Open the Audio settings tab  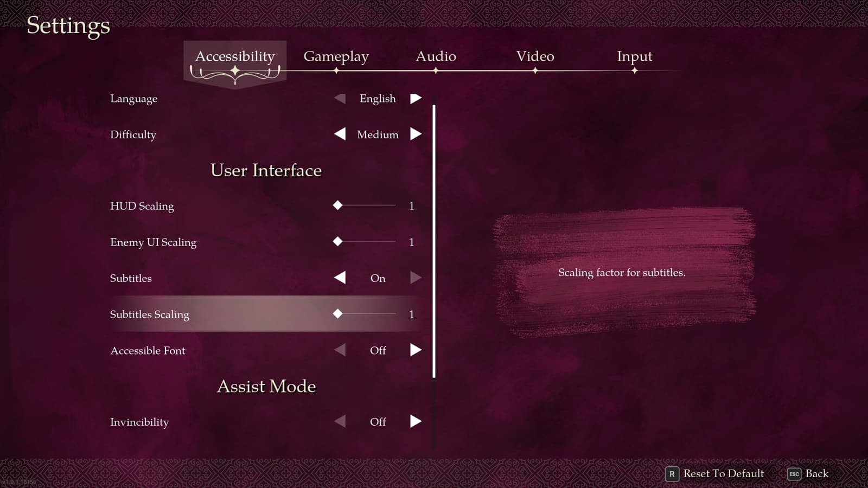(436, 56)
